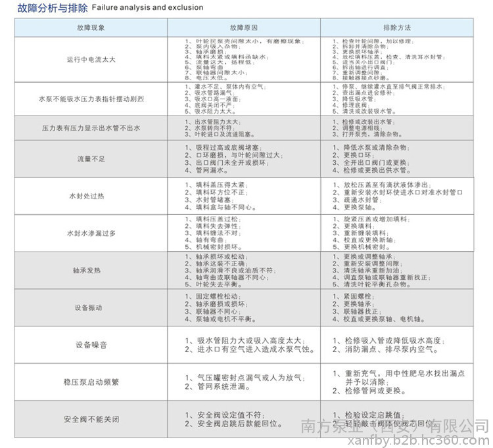Click remedy line '清洗或改装吸水管'
The height and width of the screenshot is (448, 493).
point(364,111)
